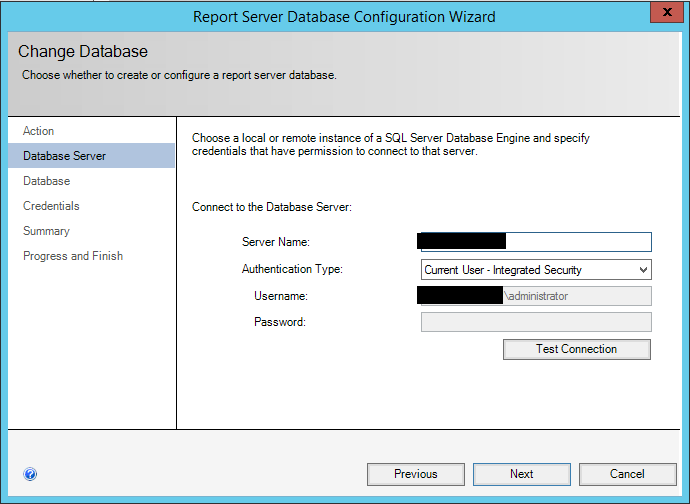690x504 pixels.
Task: Select the Progress and Finish step
Action: (73, 256)
